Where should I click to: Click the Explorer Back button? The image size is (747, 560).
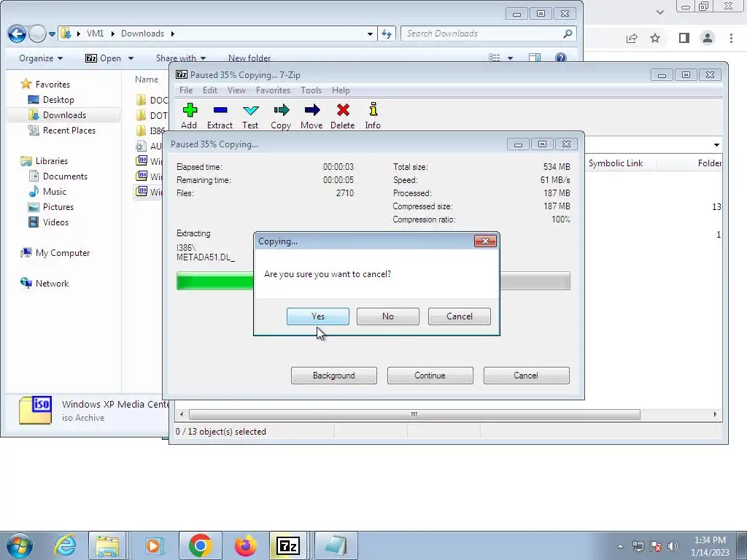click(x=18, y=34)
